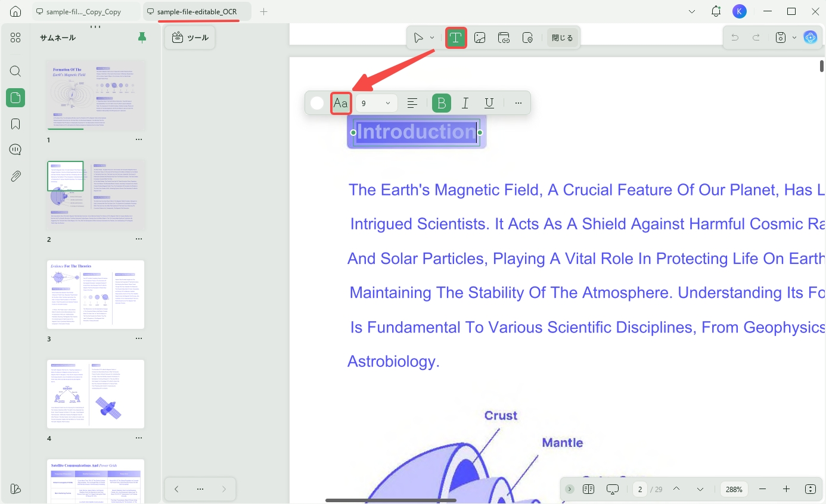Open the search panel in sidebar
This screenshot has width=826, height=504.
[x=15, y=71]
